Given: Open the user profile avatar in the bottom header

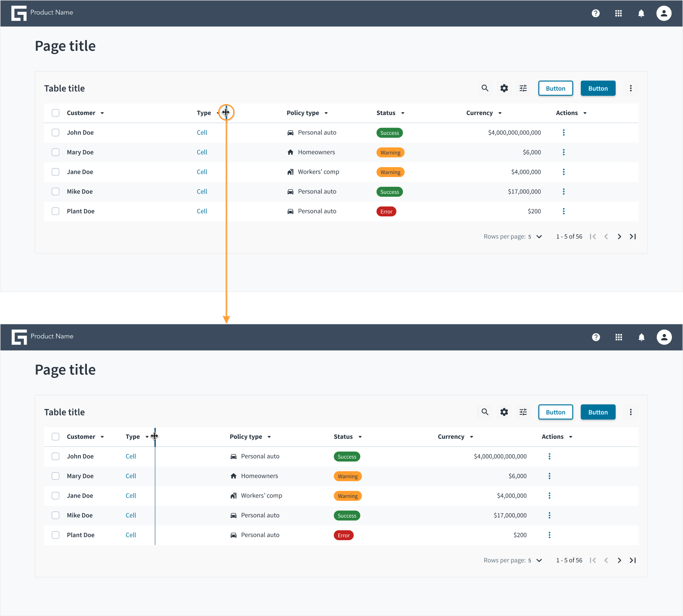Looking at the screenshot, I should [664, 337].
